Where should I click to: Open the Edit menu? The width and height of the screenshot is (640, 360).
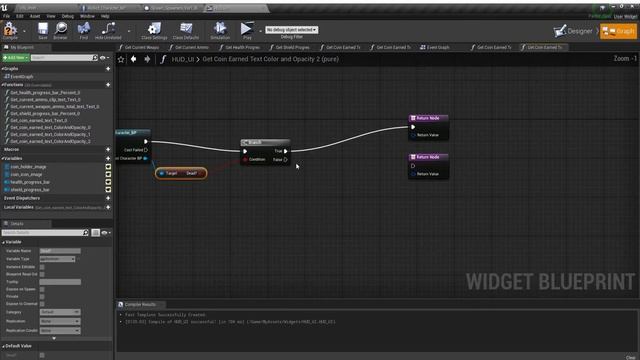tap(20, 16)
